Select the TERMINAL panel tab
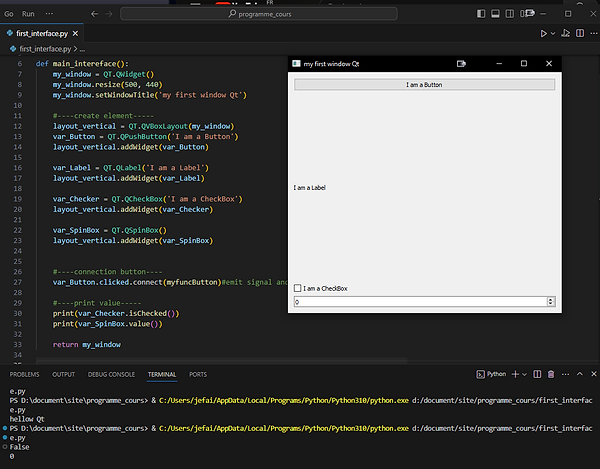 [162, 375]
